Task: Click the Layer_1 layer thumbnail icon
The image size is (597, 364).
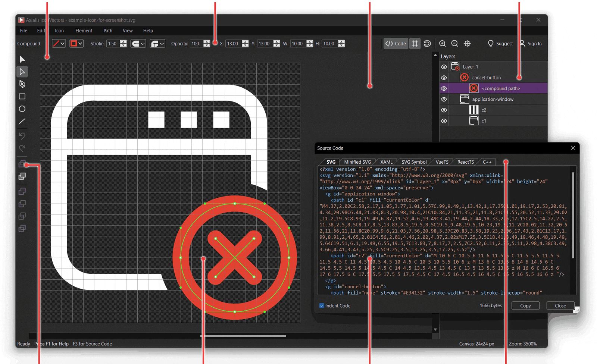Action: 455,67
